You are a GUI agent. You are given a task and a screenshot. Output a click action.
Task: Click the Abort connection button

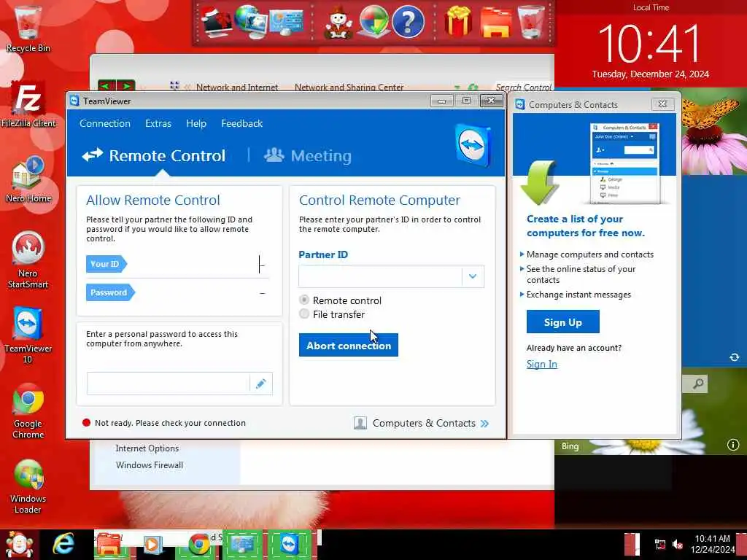(349, 345)
